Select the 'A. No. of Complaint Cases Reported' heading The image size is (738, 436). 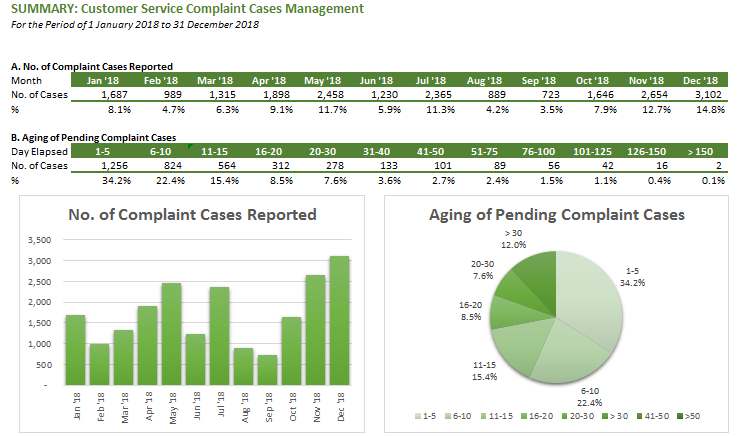pos(92,67)
